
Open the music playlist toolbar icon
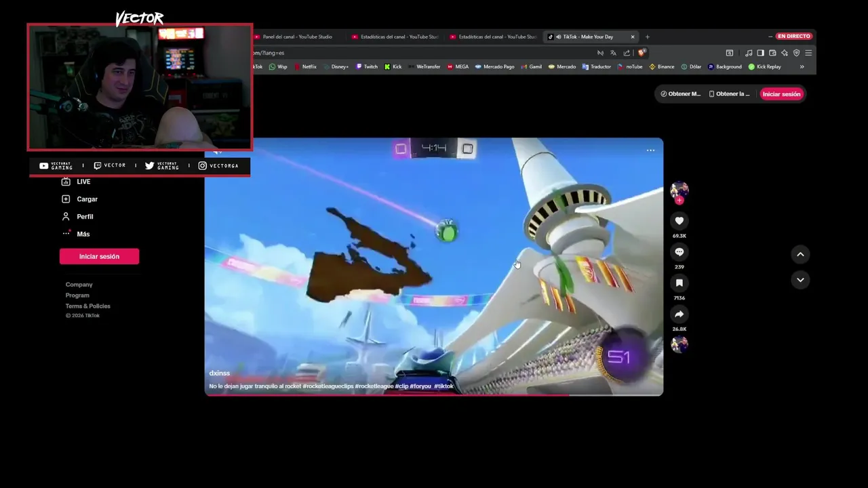pyautogui.click(x=748, y=53)
